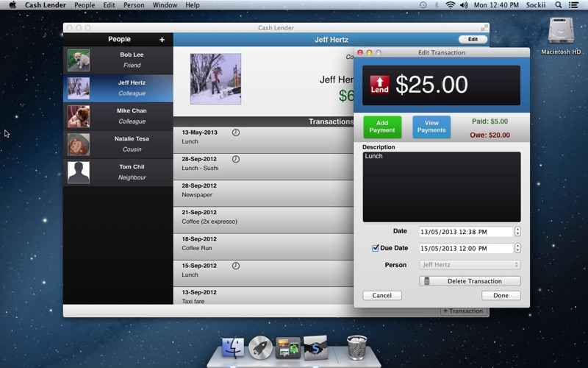Click the clock icon on 15-Sep-2012 Lunch row
The height and width of the screenshot is (368, 588).
pyautogui.click(x=235, y=266)
